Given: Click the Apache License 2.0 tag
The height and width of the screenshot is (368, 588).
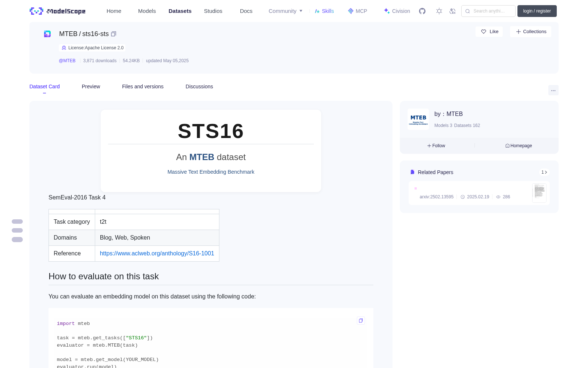Looking at the screenshot, I should pos(92,48).
